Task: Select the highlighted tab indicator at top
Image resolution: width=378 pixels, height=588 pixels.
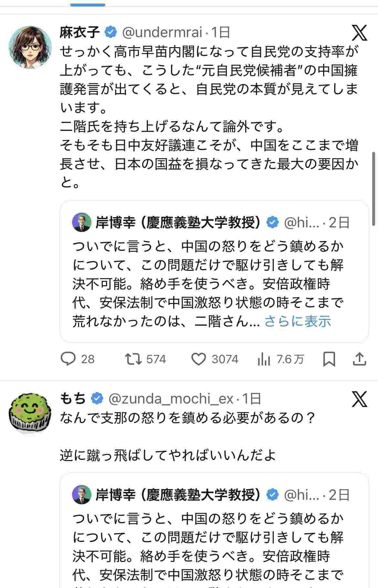Action: [88, 5]
